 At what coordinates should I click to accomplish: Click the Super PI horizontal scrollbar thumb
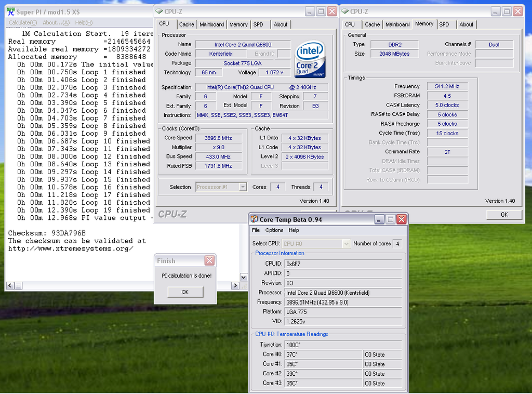point(18,286)
